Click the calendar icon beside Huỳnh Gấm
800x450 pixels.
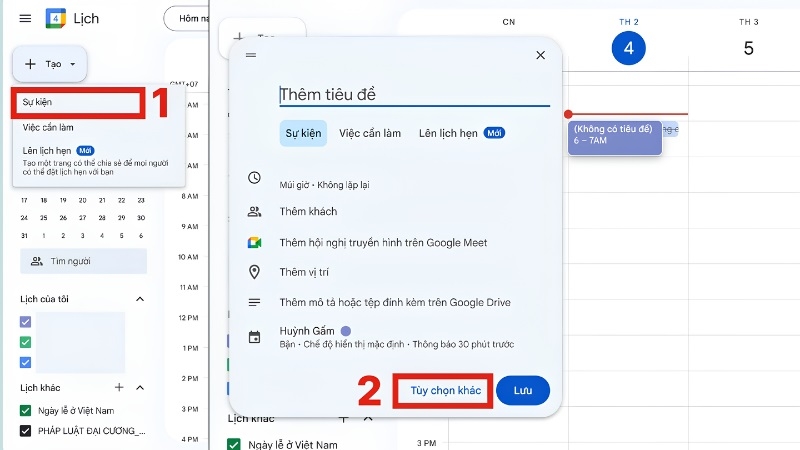(x=254, y=337)
